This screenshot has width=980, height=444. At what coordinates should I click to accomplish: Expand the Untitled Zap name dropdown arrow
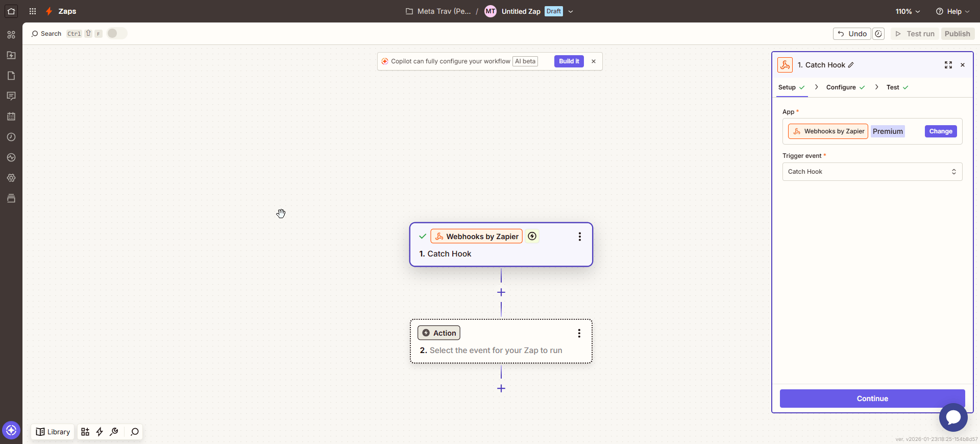click(x=571, y=11)
